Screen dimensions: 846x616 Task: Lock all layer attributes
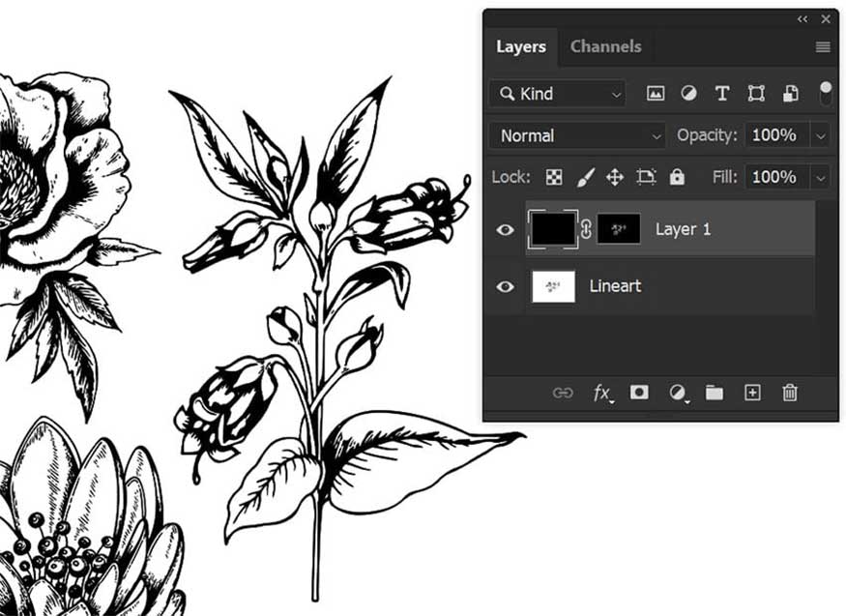677,177
